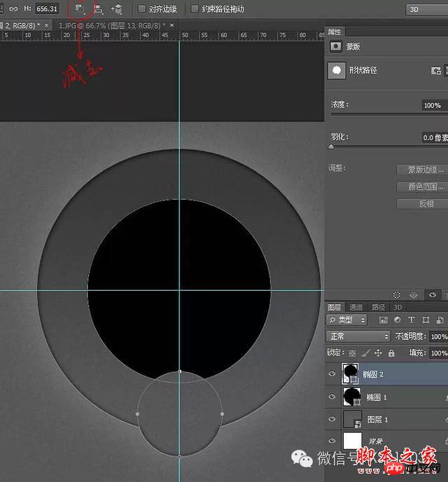The image size is (448, 482).
Task: Filter layers by smart object icon
Action: pos(440,320)
